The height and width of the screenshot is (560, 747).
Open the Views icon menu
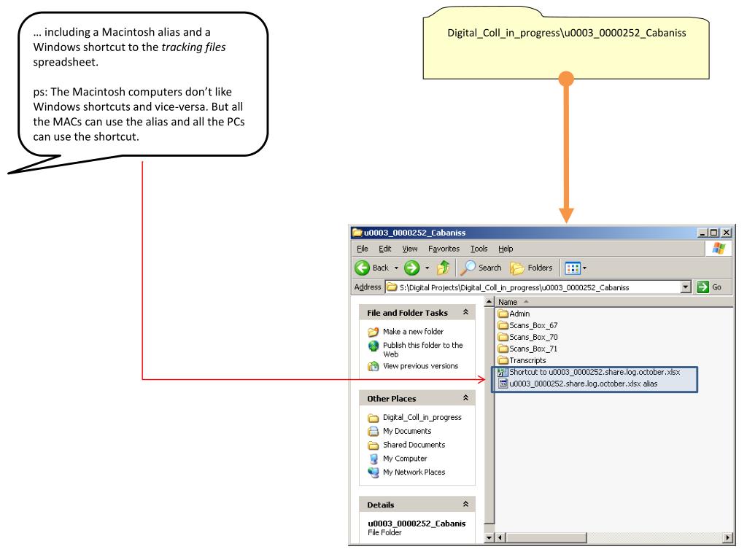572,268
